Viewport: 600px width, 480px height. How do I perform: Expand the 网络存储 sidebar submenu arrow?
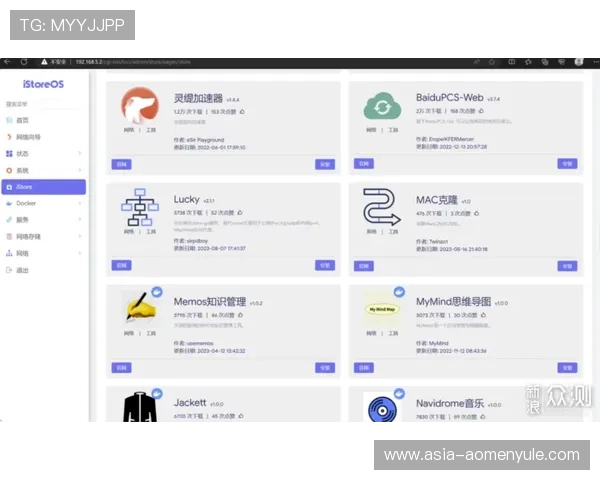pyautogui.click(x=80, y=236)
